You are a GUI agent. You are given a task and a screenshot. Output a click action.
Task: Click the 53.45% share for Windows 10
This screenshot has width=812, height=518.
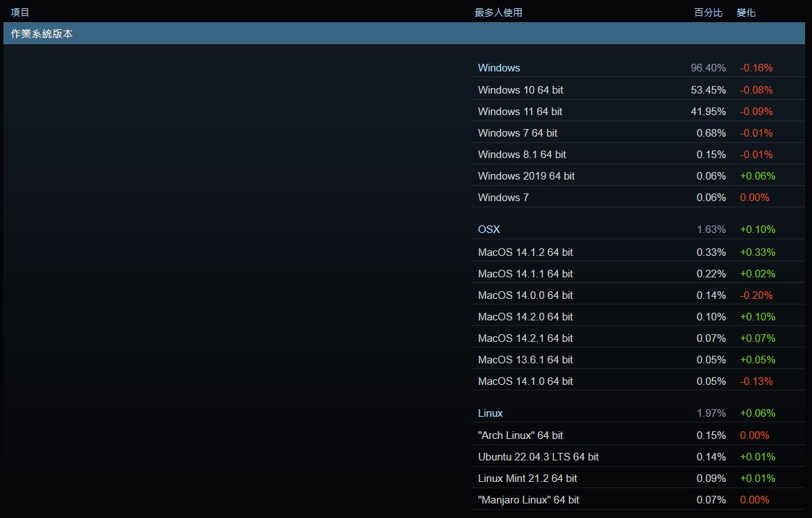708,90
